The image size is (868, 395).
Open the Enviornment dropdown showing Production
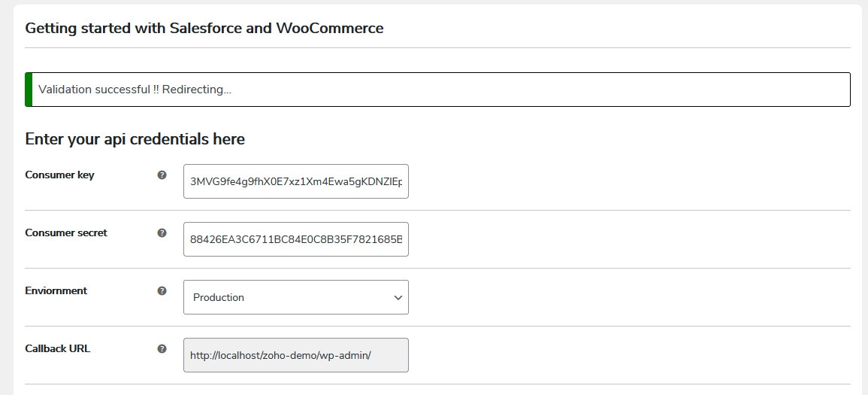296,297
